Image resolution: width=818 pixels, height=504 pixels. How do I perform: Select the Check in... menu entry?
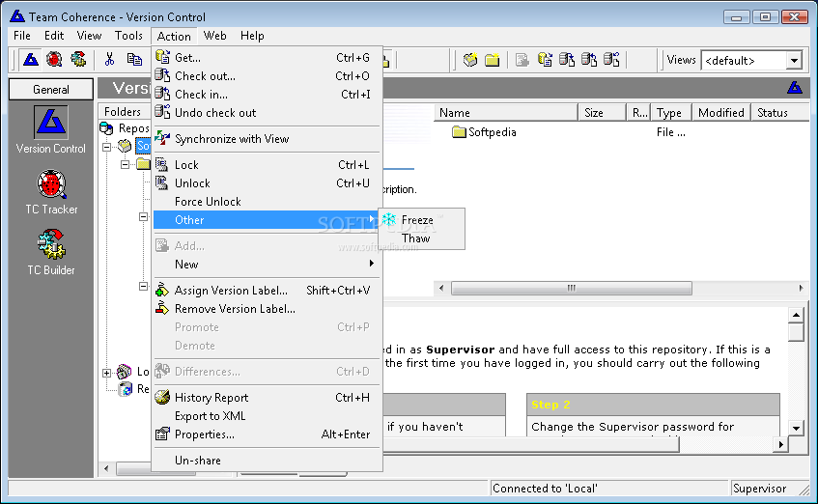click(268, 95)
